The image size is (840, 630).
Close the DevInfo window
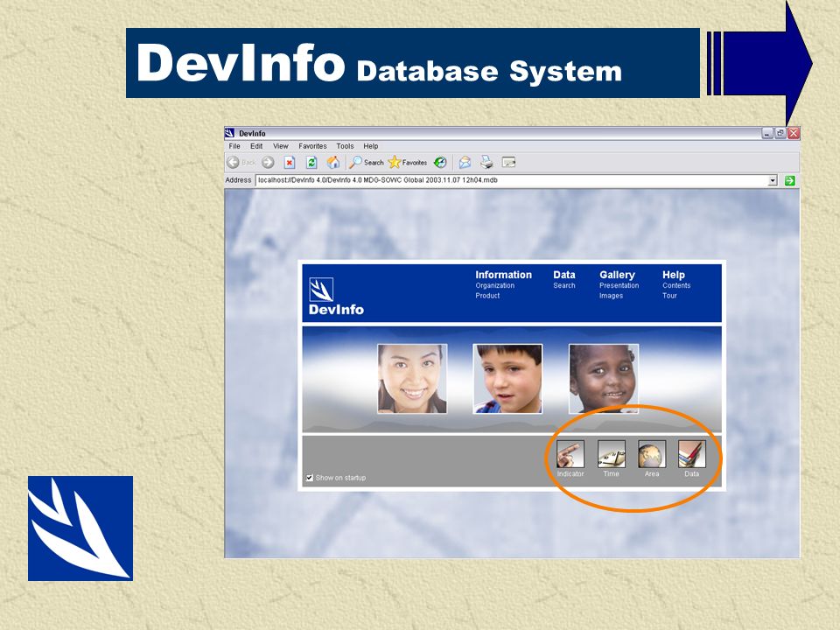(794, 133)
